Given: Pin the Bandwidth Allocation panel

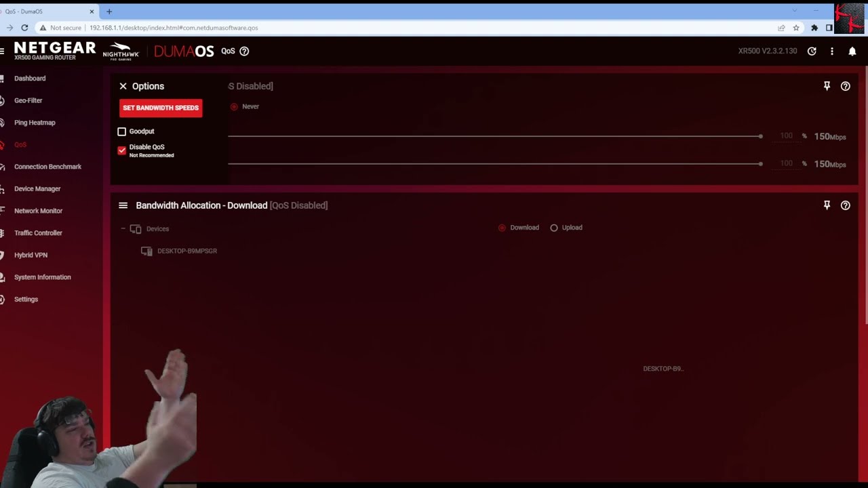Looking at the screenshot, I should (827, 205).
